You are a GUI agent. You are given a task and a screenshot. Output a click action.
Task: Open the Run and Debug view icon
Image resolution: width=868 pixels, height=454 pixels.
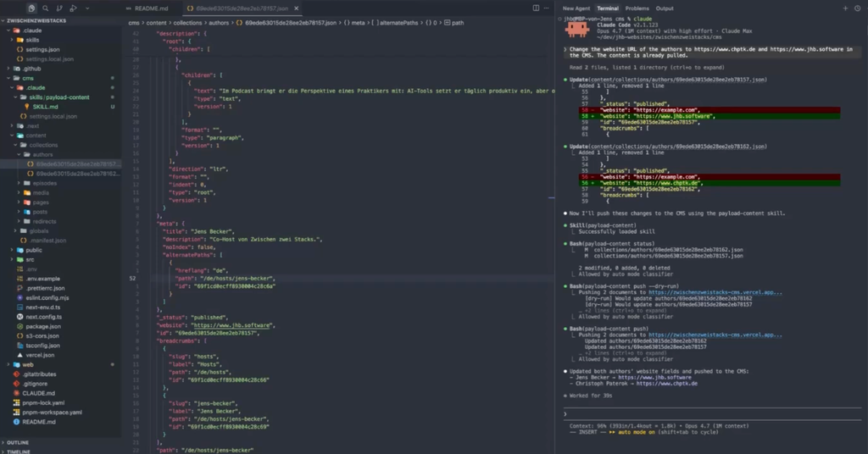[73, 8]
